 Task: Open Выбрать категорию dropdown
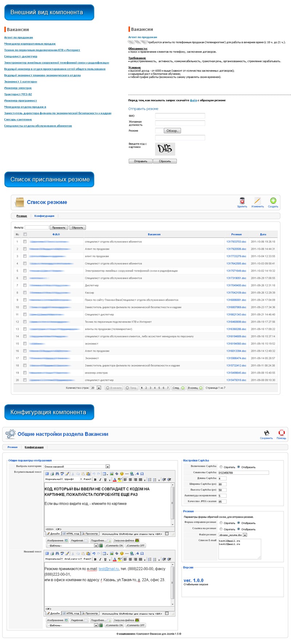pos(76,466)
